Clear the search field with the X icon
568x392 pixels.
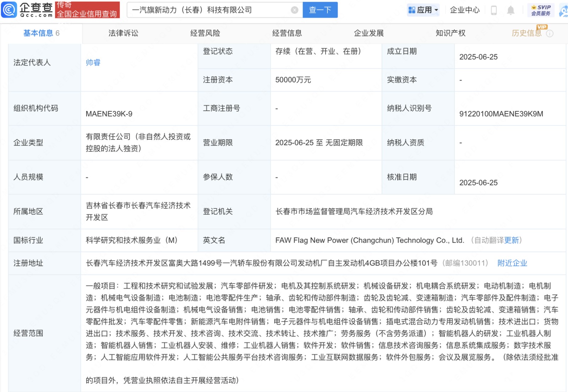pyautogui.click(x=294, y=10)
